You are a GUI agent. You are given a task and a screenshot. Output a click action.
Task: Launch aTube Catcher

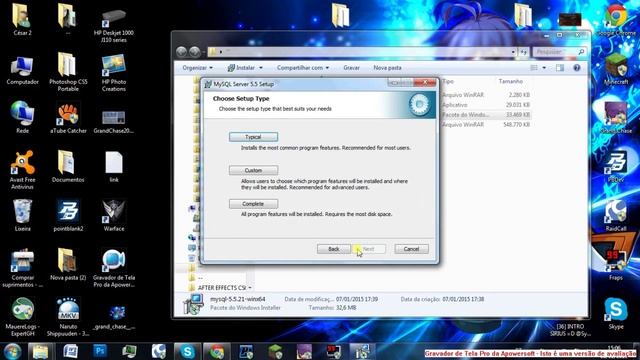click(x=68, y=118)
